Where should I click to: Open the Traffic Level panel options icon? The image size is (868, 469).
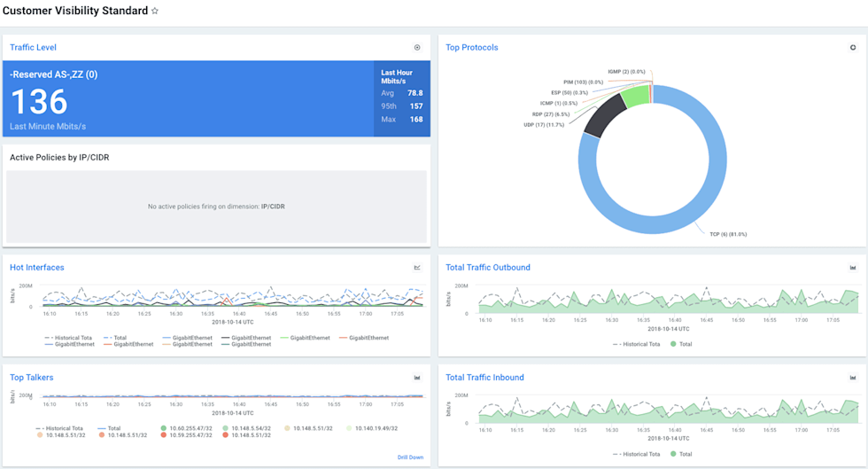pos(417,48)
